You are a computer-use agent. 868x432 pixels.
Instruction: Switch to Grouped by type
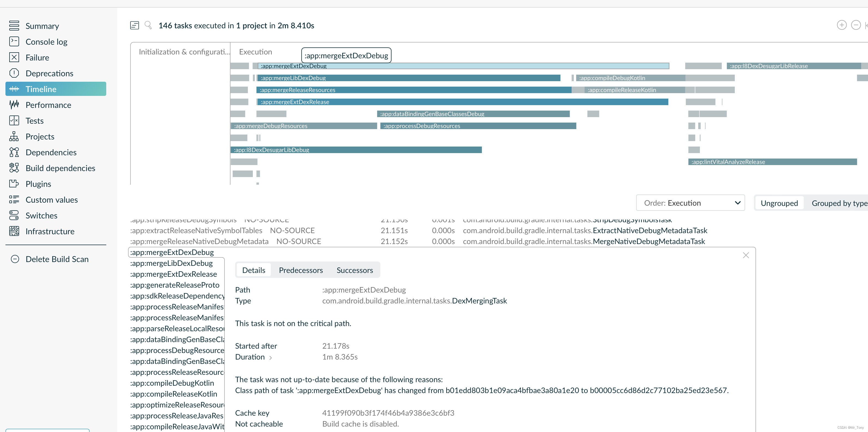[839, 203]
